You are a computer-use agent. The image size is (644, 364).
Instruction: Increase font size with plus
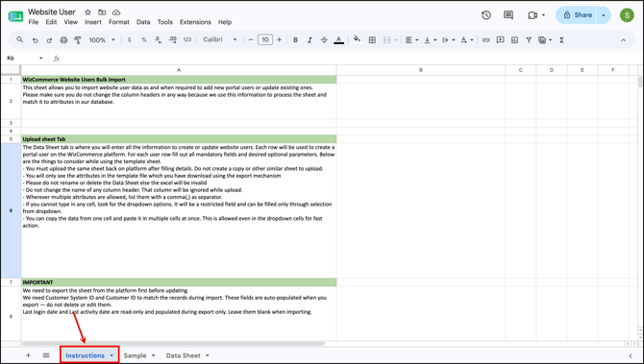click(x=280, y=39)
